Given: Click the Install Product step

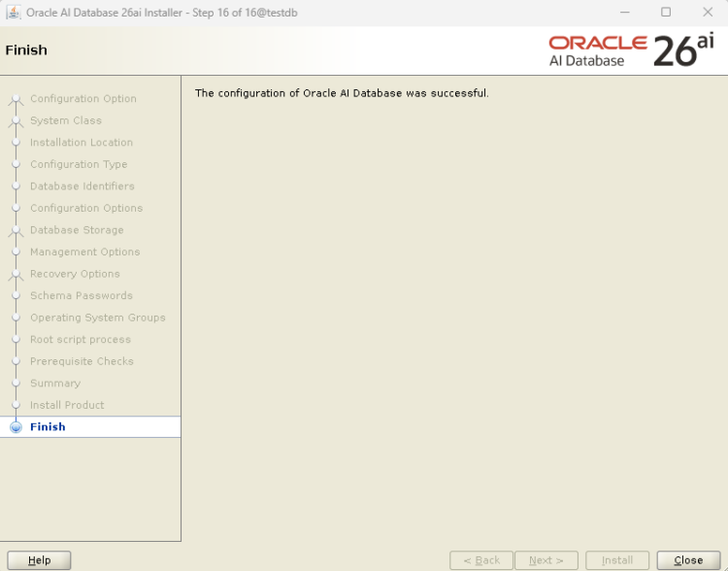Looking at the screenshot, I should click(x=67, y=405).
